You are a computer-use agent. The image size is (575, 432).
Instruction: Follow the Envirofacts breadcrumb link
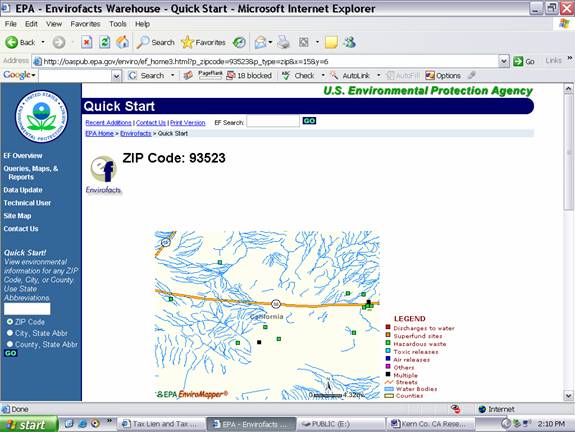[x=136, y=133]
